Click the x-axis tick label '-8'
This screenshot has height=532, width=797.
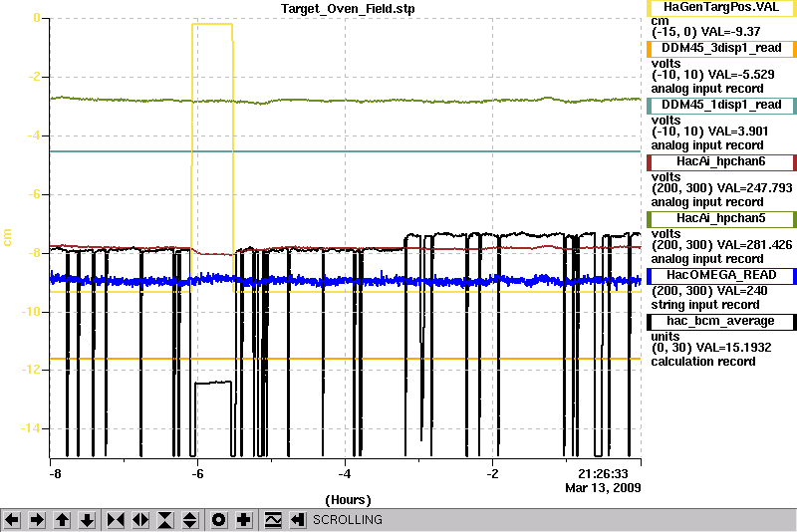(x=55, y=474)
